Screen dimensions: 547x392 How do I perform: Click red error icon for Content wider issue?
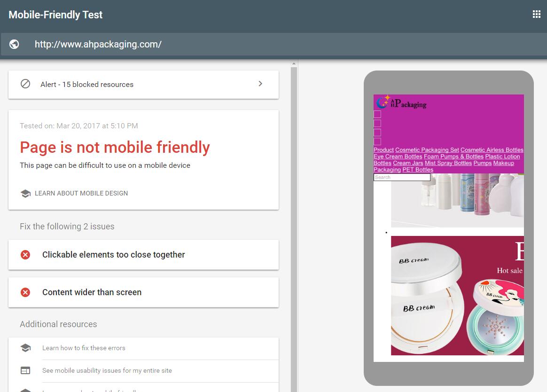click(x=25, y=292)
